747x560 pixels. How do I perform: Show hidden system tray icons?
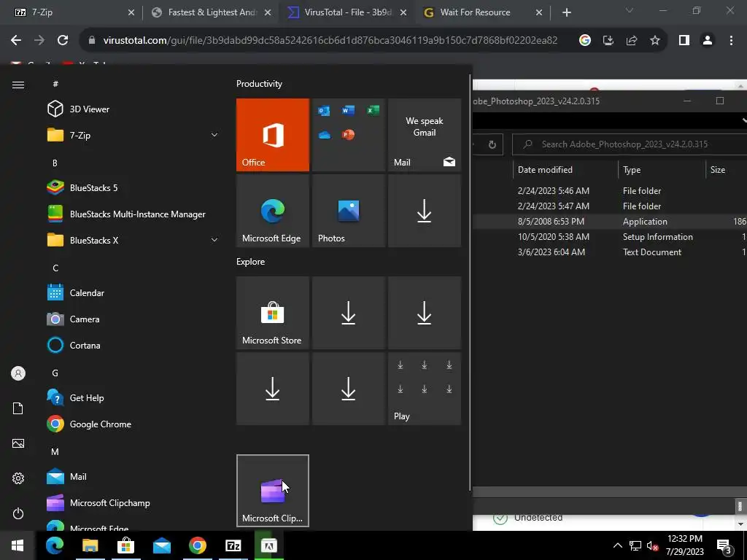click(x=617, y=545)
